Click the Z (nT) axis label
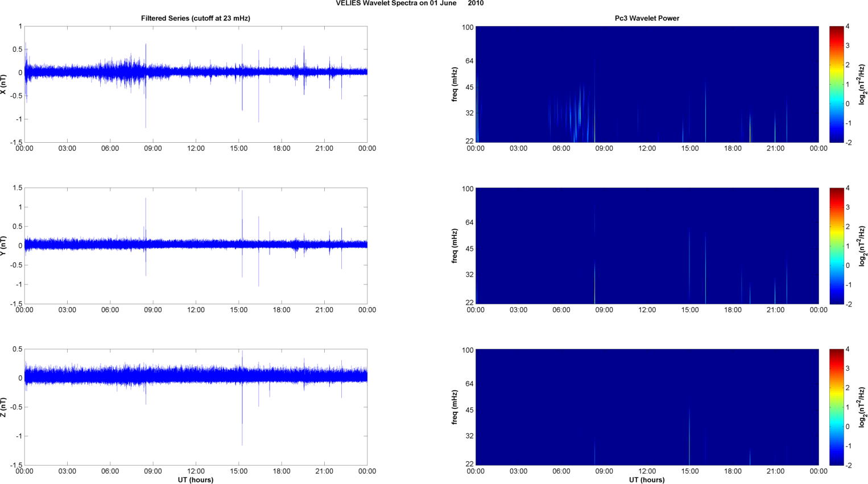 [x=4, y=407]
